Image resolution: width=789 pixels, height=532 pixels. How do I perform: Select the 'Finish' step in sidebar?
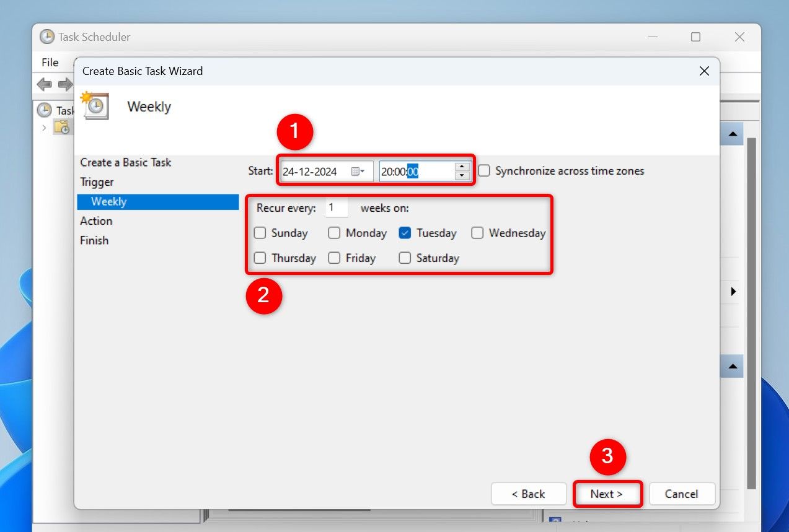(94, 240)
